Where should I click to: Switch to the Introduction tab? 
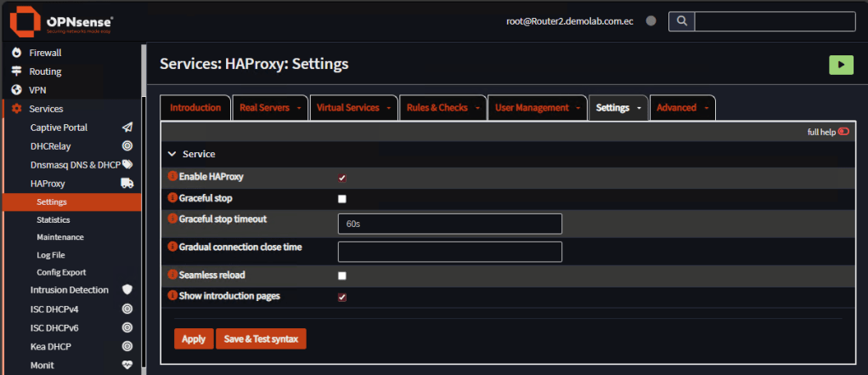pos(195,108)
